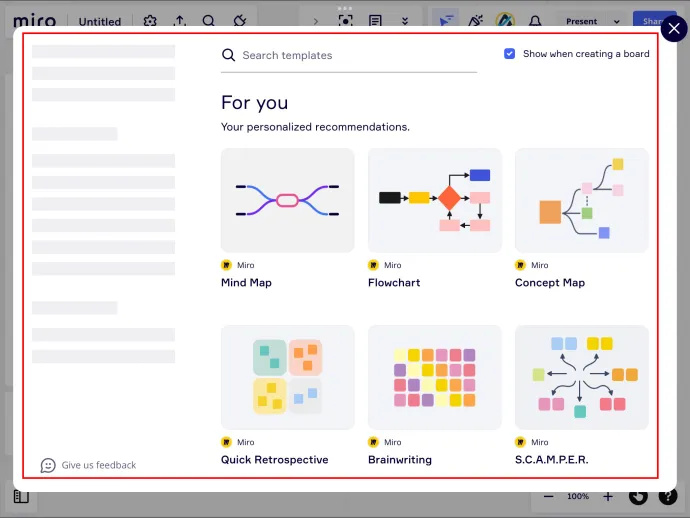The height and width of the screenshot is (518, 690).
Task: Click the S.C.A.M.P.E.R. title text
Action: point(551,459)
